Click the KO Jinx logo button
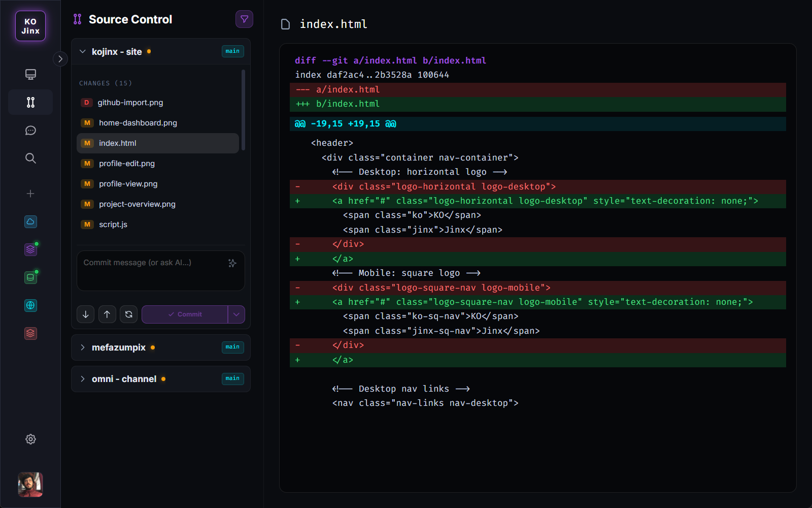The image size is (812, 508). coord(30,26)
